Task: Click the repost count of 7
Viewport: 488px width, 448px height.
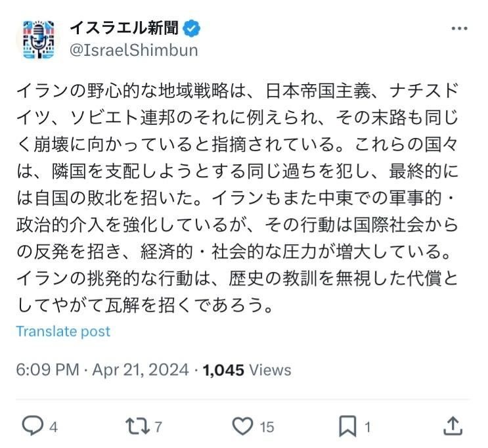Action: tap(158, 427)
